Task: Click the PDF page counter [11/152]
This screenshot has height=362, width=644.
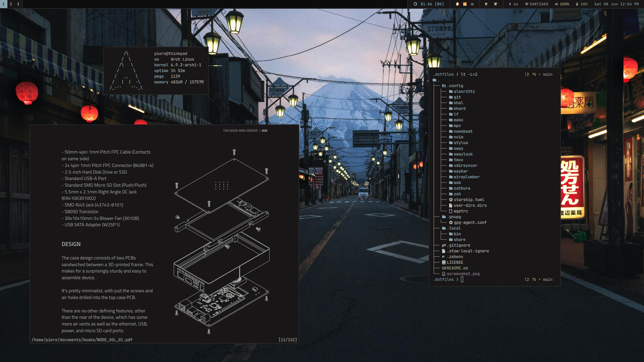Action: (x=287, y=340)
